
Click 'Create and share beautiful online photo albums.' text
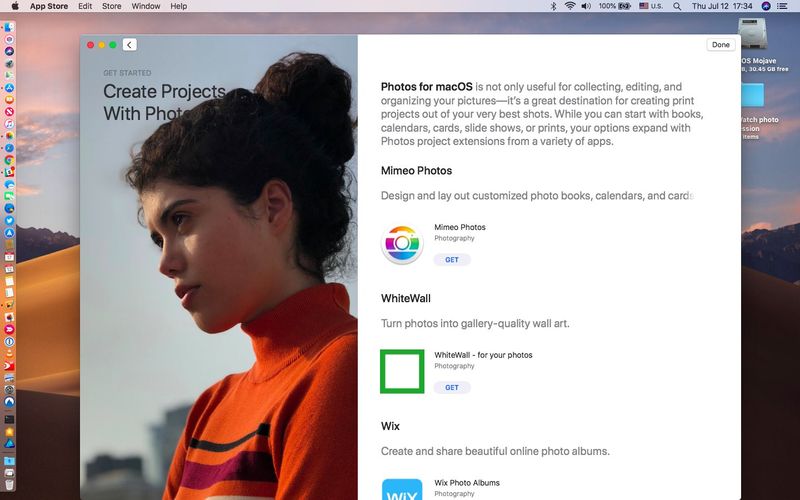pos(495,451)
